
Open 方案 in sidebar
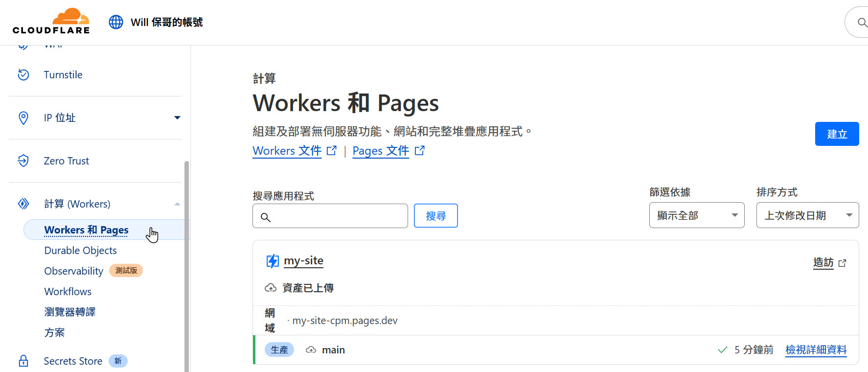[54, 333]
